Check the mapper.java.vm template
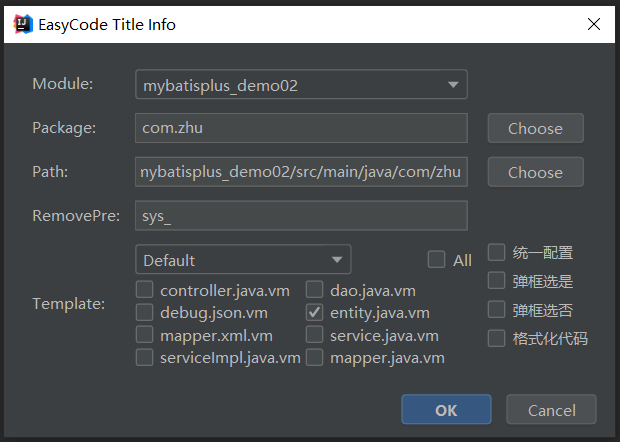This screenshot has width=620, height=442. [x=314, y=357]
